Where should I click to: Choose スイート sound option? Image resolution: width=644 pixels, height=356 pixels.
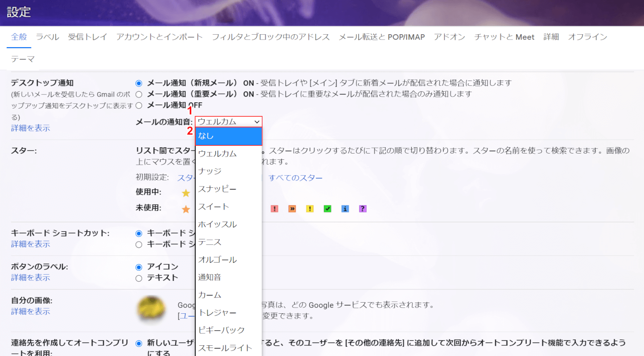[229, 206]
